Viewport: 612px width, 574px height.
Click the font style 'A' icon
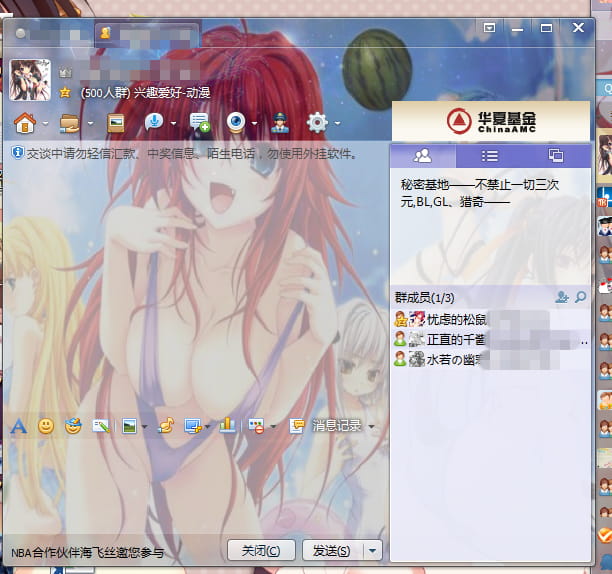click(x=18, y=426)
